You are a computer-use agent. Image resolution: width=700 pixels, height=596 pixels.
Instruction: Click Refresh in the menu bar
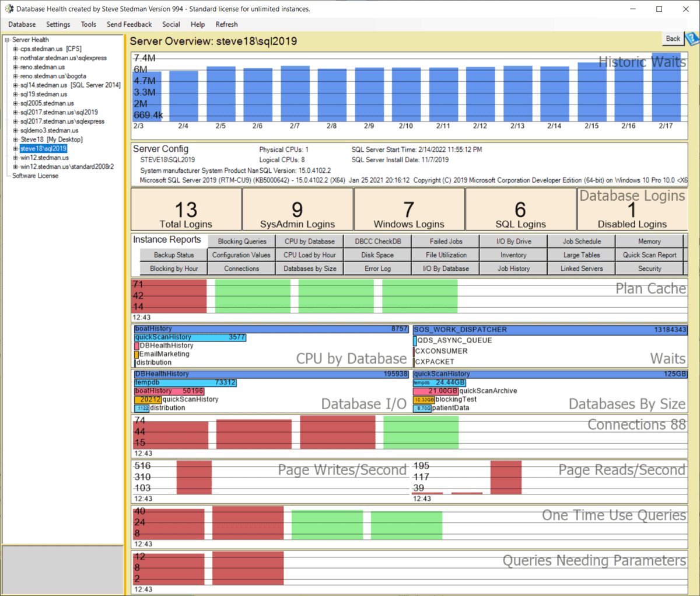pos(226,25)
